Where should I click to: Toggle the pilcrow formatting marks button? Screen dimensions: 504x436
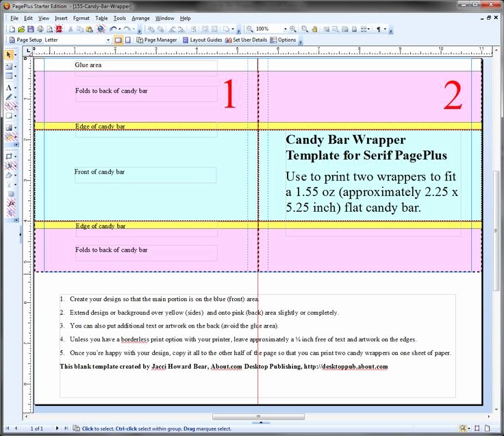coord(378,29)
